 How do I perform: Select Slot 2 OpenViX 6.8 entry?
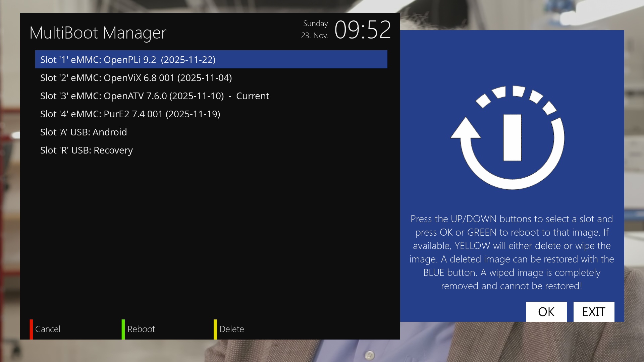[136, 78]
